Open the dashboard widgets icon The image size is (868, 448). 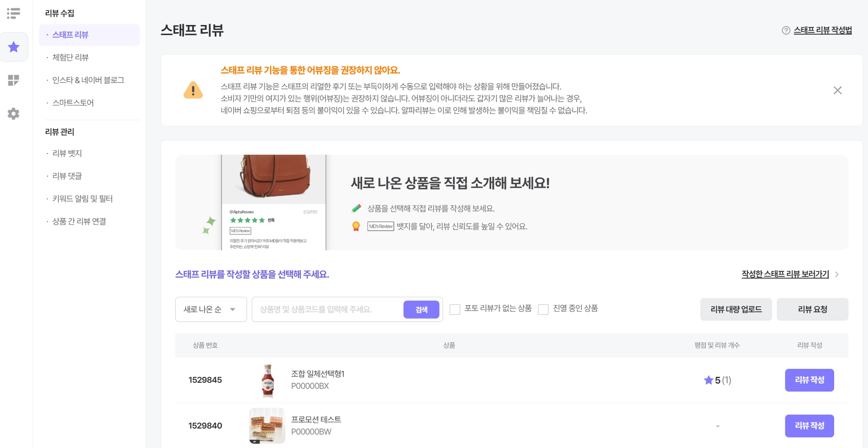pyautogui.click(x=14, y=80)
